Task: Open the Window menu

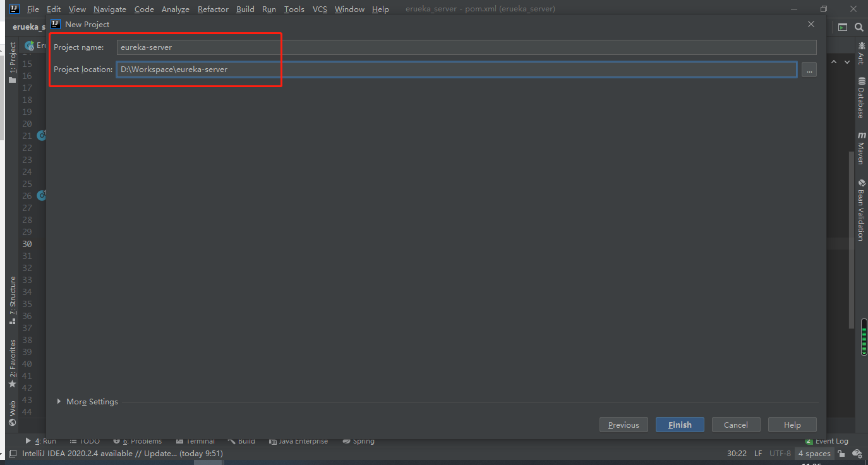Action: pos(349,9)
